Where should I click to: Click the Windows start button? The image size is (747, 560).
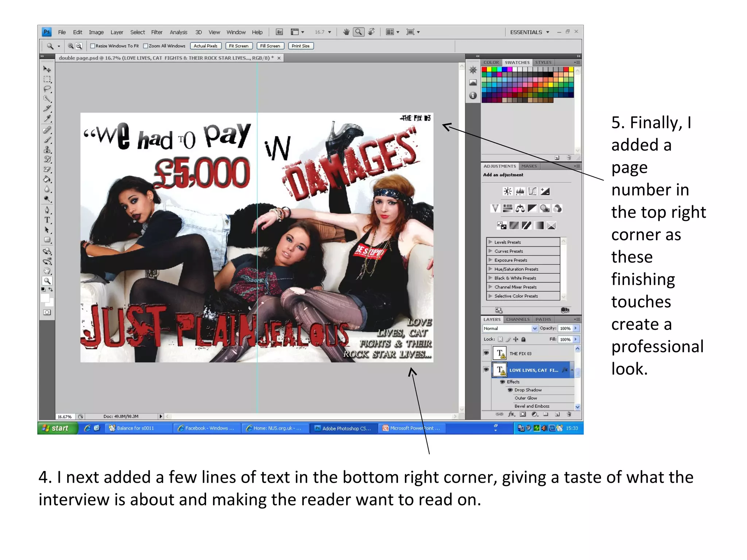point(58,428)
